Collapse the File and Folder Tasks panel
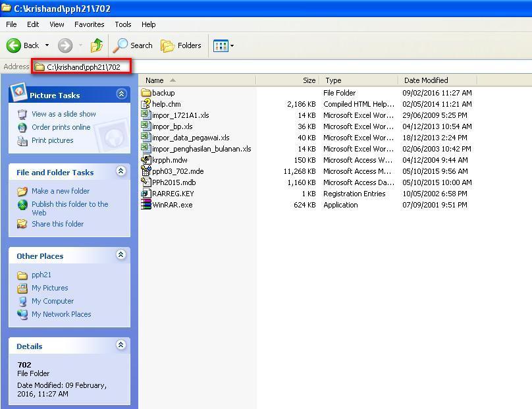Image resolution: width=532 pixels, height=409 pixels. pyautogui.click(x=121, y=171)
